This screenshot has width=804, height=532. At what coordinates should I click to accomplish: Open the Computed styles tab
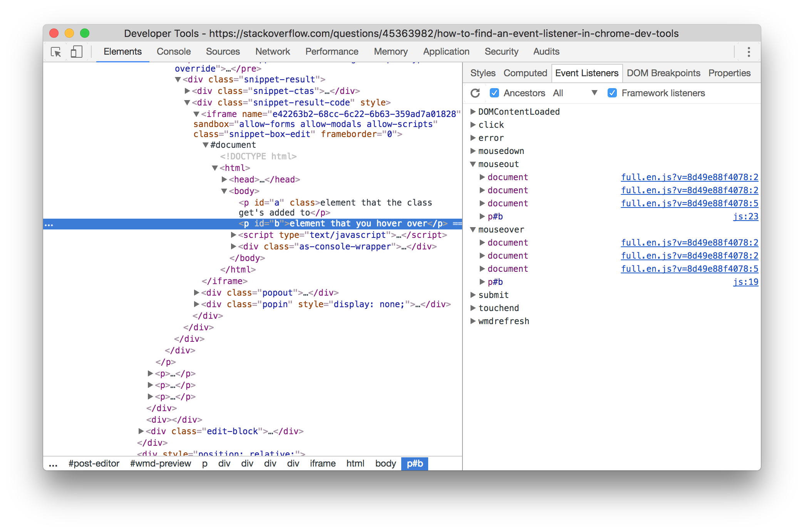[x=525, y=73]
